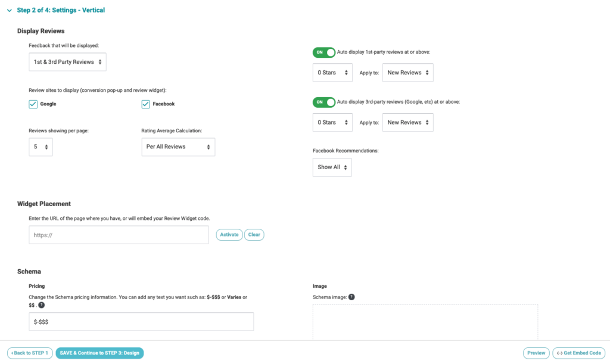Screen dimensions: 610x364
Task: Click the Schema pricing help question icon
Action: (41, 305)
